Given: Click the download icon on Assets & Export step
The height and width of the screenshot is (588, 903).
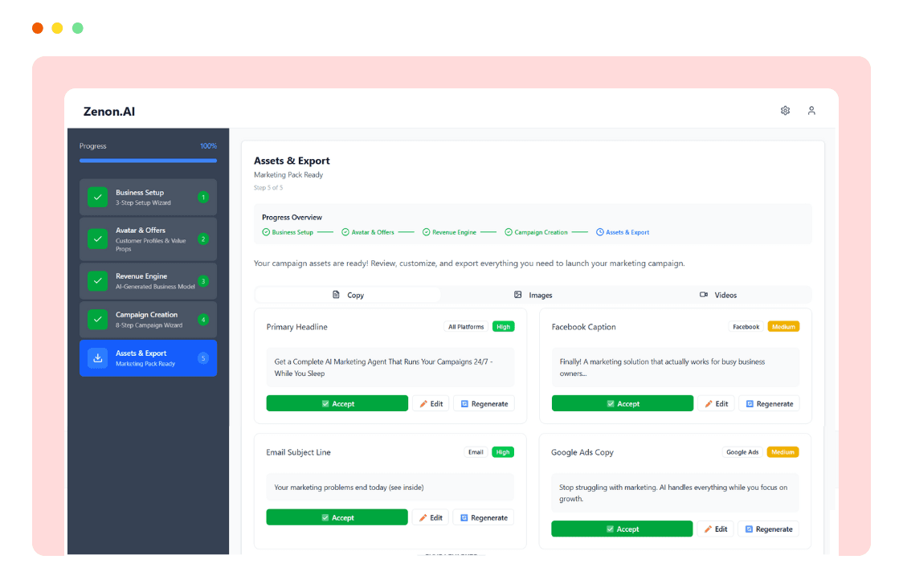Looking at the screenshot, I should [x=96, y=357].
